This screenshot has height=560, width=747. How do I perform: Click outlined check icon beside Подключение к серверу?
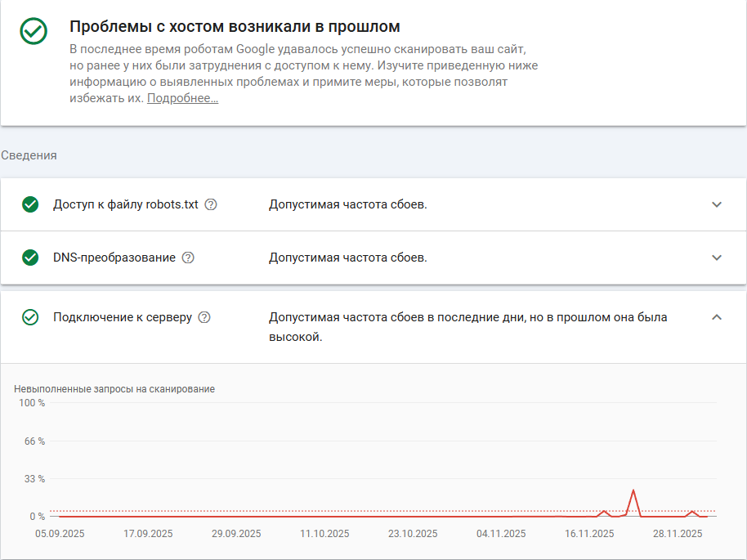click(x=30, y=317)
